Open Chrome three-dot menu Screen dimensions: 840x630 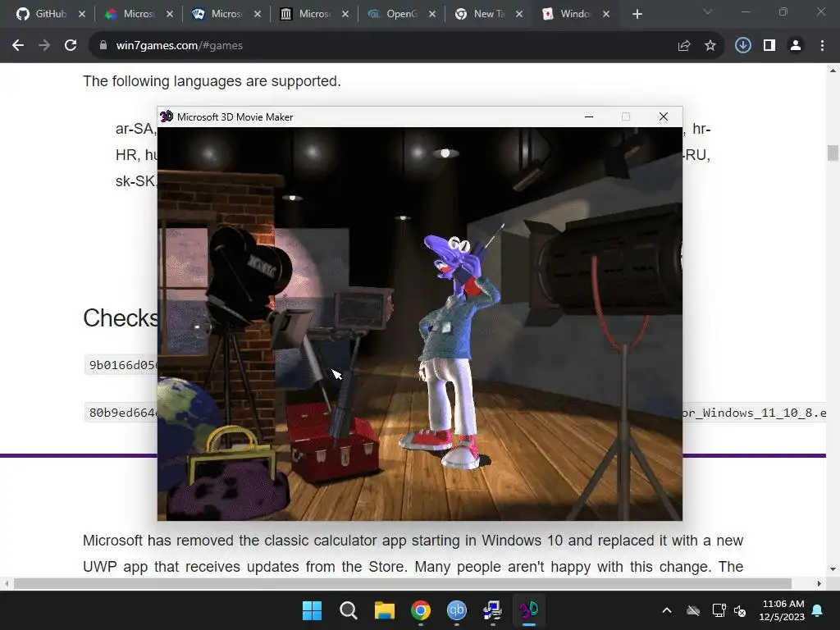pyautogui.click(x=822, y=46)
